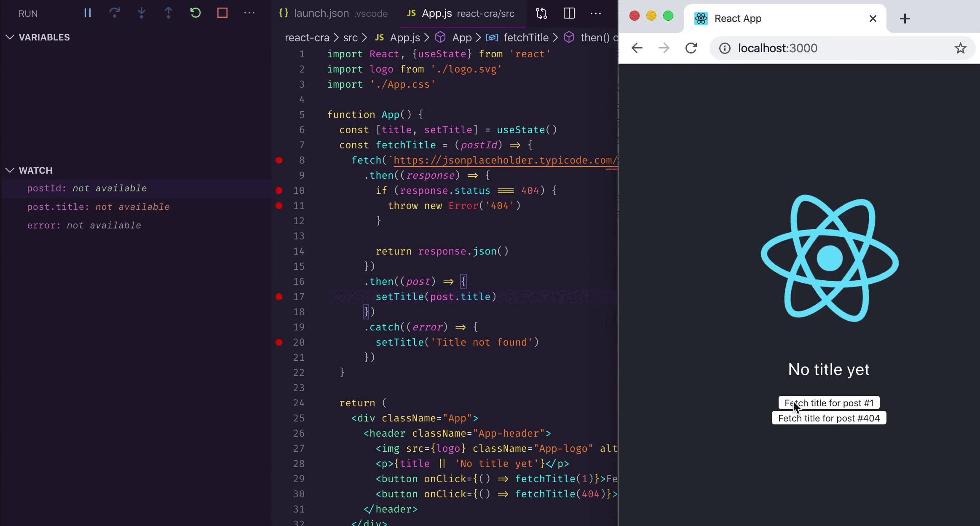This screenshot has height=526, width=980.
Task: Click the Step Over debug icon
Action: click(115, 13)
